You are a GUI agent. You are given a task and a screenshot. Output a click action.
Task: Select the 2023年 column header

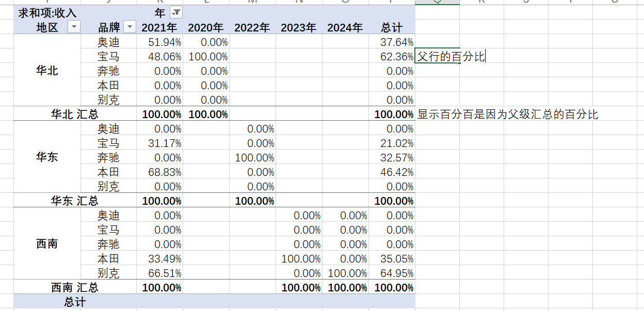click(x=299, y=27)
